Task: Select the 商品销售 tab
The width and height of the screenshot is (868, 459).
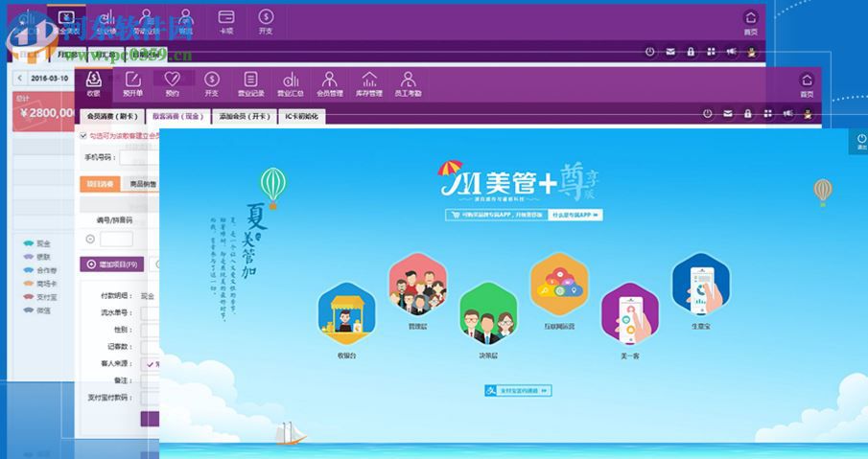Action: click(142, 184)
